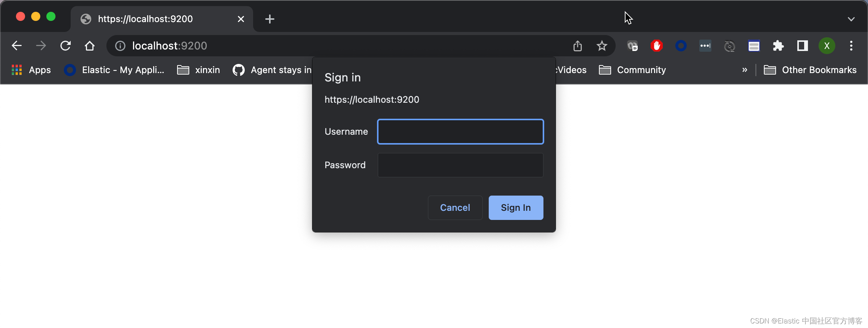The width and height of the screenshot is (868, 328).
Task: Click into the Password field
Action: [460, 165]
